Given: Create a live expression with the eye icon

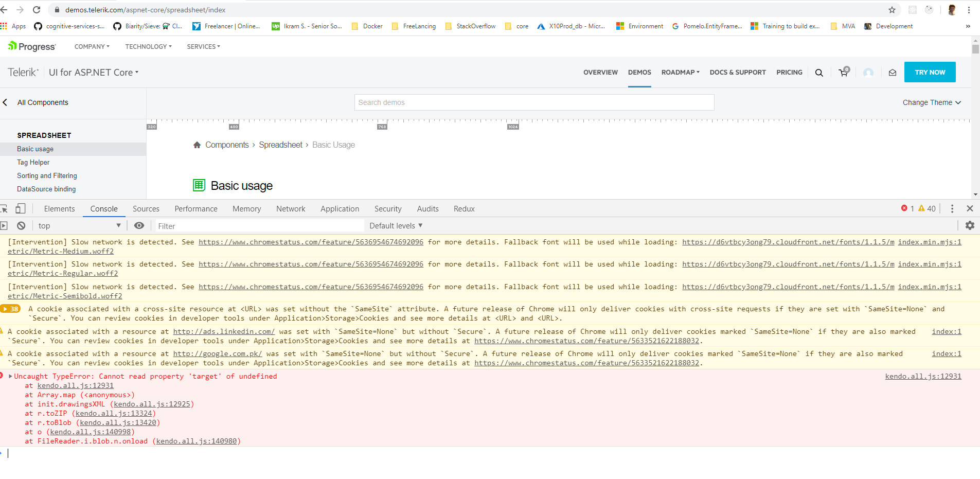Looking at the screenshot, I should click(139, 225).
